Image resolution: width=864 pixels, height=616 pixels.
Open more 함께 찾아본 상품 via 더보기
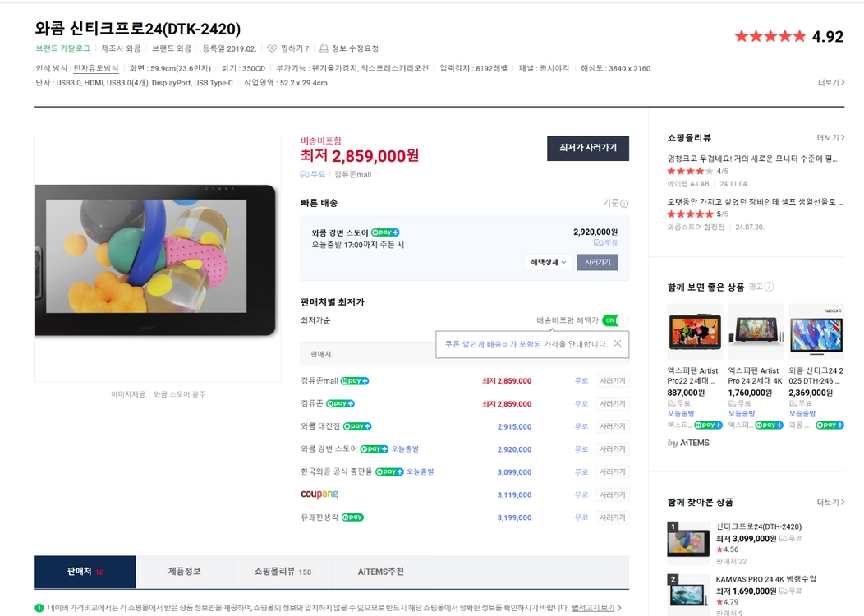[830, 503]
